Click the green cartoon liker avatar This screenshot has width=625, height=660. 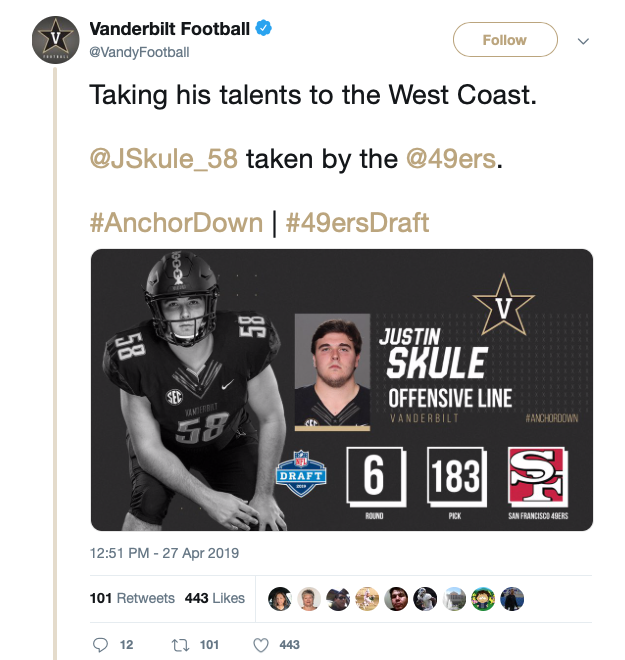tap(484, 598)
